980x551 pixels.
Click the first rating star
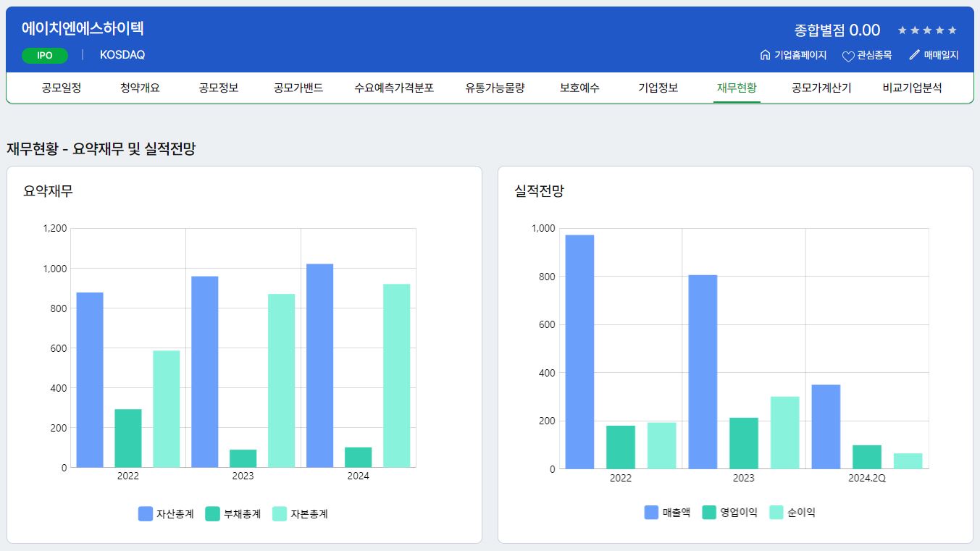(x=902, y=30)
